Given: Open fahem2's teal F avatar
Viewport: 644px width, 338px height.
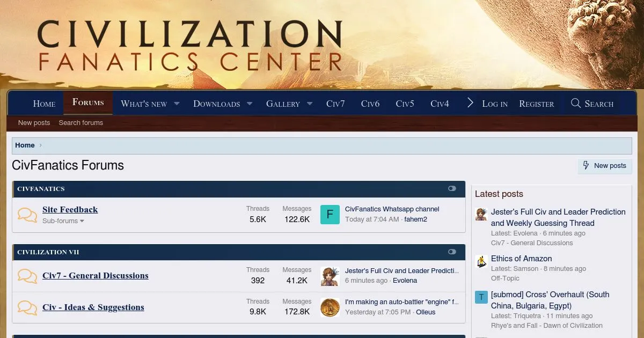Looking at the screenshot, I should click(x=330, y=215).
